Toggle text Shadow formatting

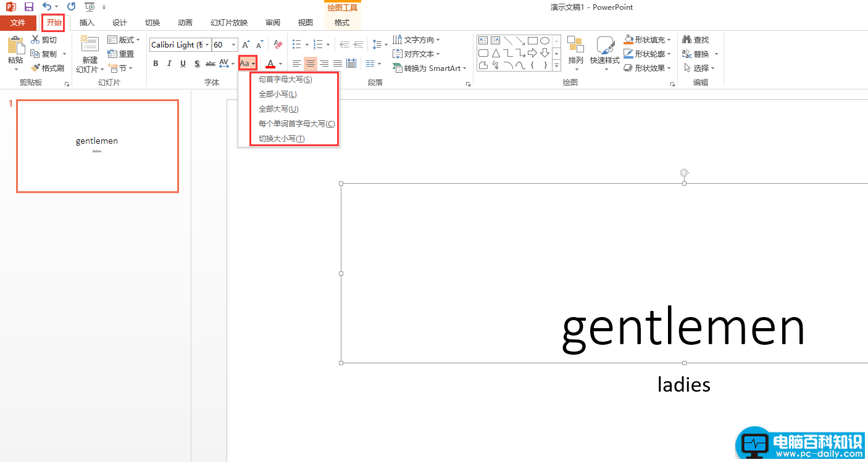pyautogui.click(x=196, y=64)
